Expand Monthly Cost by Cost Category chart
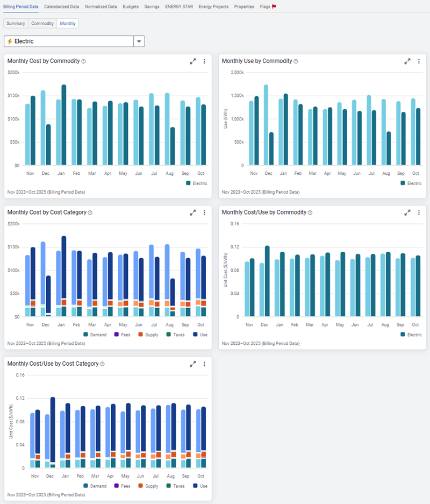Viewport: 430px width, 504px height. point(192,212)
